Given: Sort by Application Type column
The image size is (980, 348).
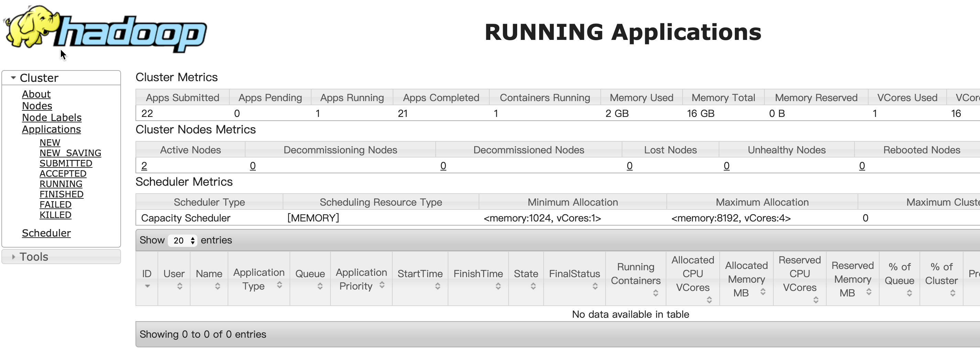Looking at the screenshot, I should [259, 279].
